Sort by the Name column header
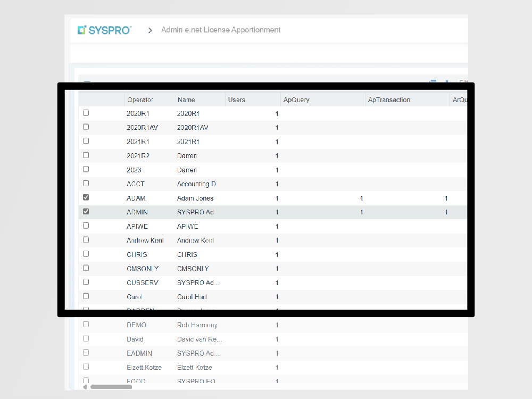Viewport: 532px width, 399px height. point(186,99)
